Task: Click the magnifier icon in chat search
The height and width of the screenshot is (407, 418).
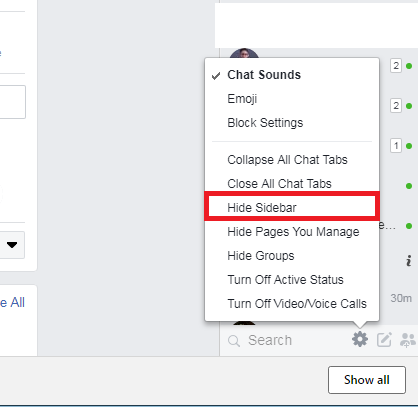Action: [x=234, y=341]
